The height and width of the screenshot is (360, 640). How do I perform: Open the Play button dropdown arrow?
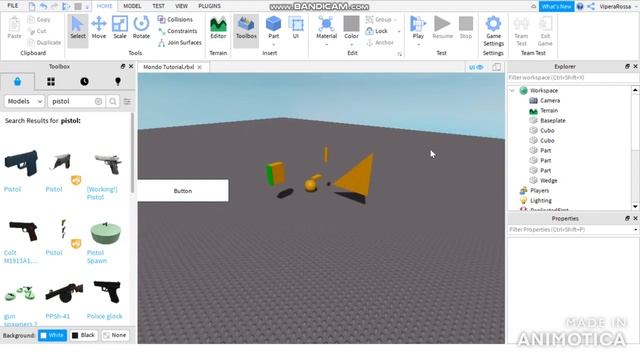418,44
